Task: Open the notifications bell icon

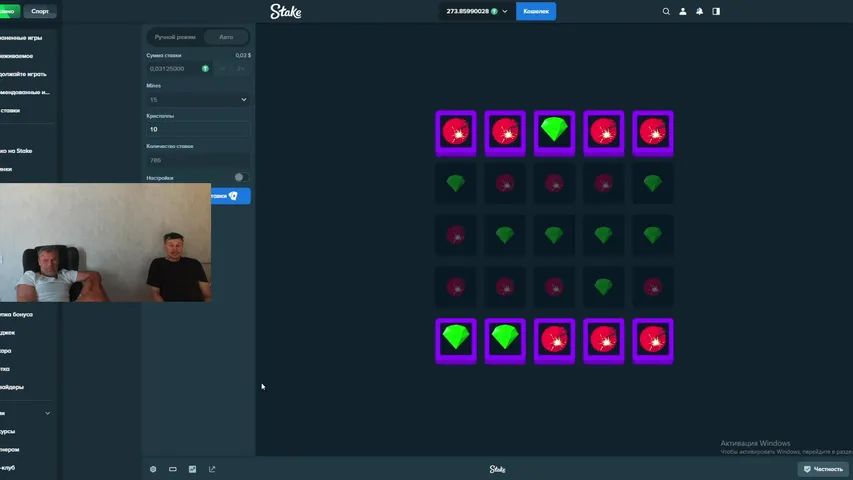Action: click(x=700, y=11)
